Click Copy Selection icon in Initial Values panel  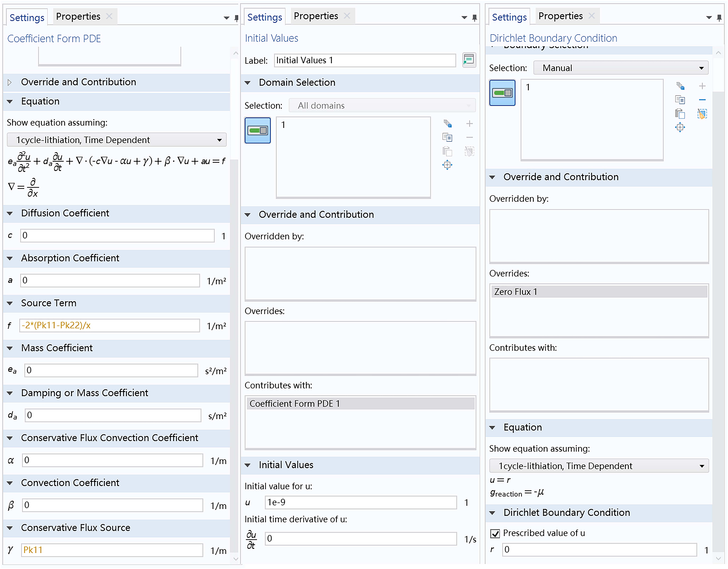447,137
